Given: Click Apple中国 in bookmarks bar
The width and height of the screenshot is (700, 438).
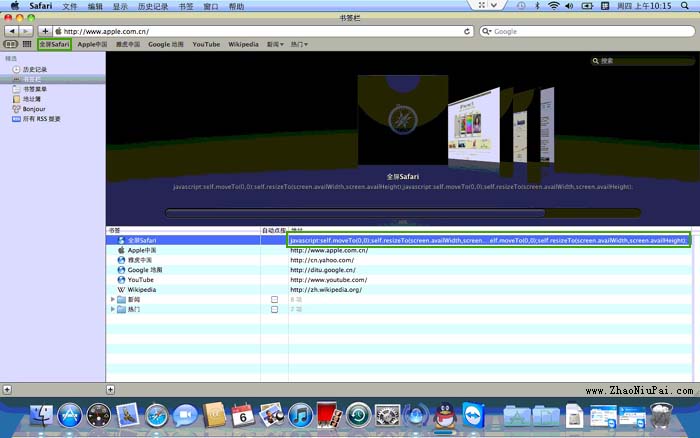Looking at the screenshot, I should pyautogui.click(x=92, y=44).
